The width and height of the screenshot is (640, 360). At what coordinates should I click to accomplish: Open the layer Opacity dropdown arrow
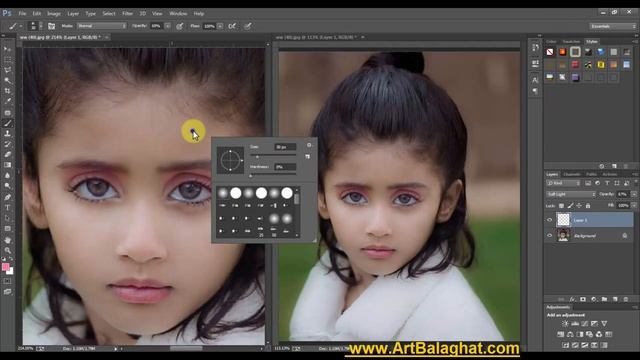(x=633, y=194)
